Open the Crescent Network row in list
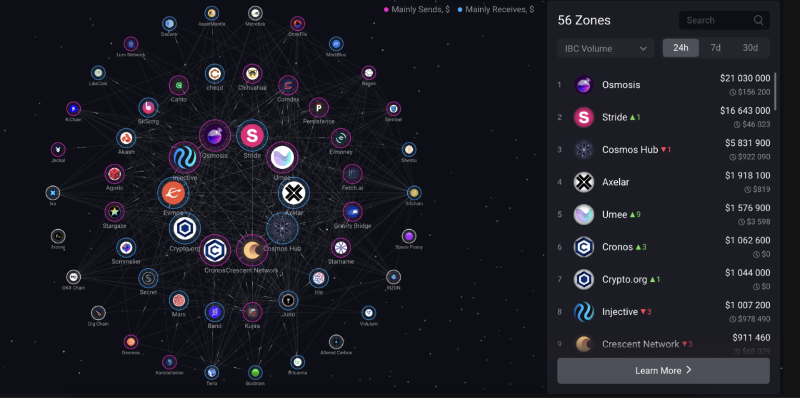This screenshot has width=800, height=398. coord(663,344)
